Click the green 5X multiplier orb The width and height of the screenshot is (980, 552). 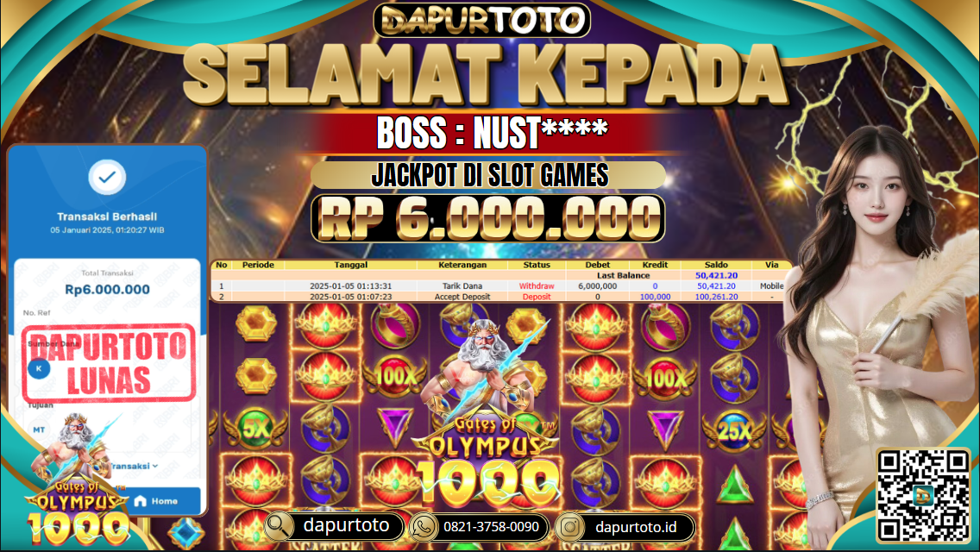pos(255,429)
